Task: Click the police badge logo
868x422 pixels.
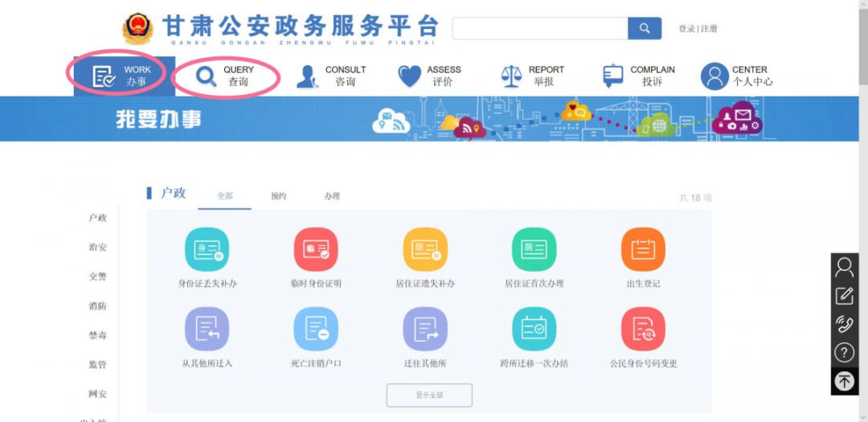Action: [x=137, y=29]
